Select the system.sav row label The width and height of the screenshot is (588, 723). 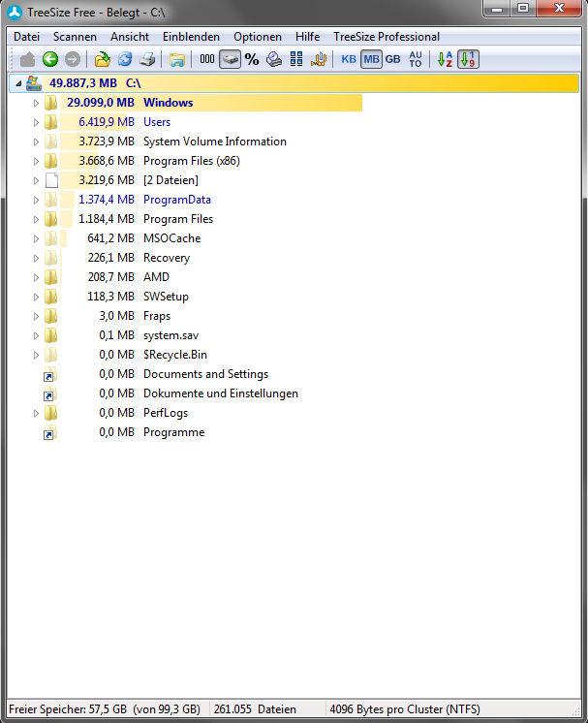170,335
